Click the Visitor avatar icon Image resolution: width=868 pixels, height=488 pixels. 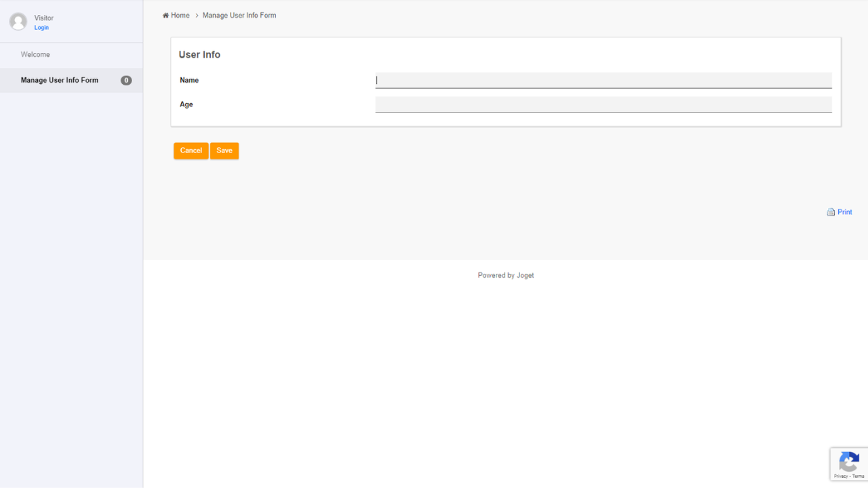click(x=18, y=22)
